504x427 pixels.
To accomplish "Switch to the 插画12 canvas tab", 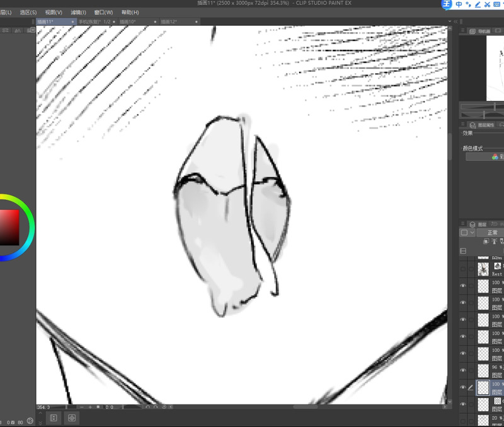I will click(x=179, y=21).
